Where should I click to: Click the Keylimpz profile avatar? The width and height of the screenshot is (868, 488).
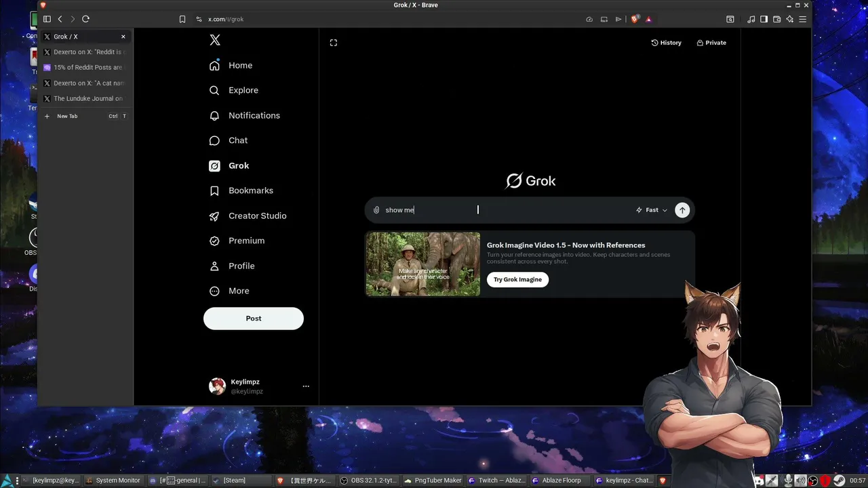pos(217,386)
